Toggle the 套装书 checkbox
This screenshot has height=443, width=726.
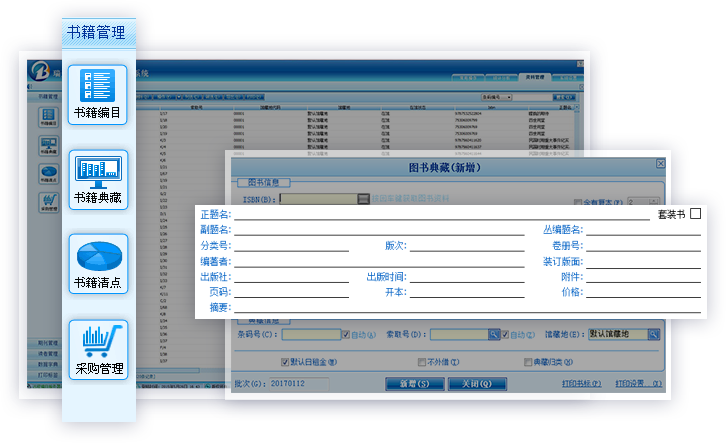coord(695,213)
